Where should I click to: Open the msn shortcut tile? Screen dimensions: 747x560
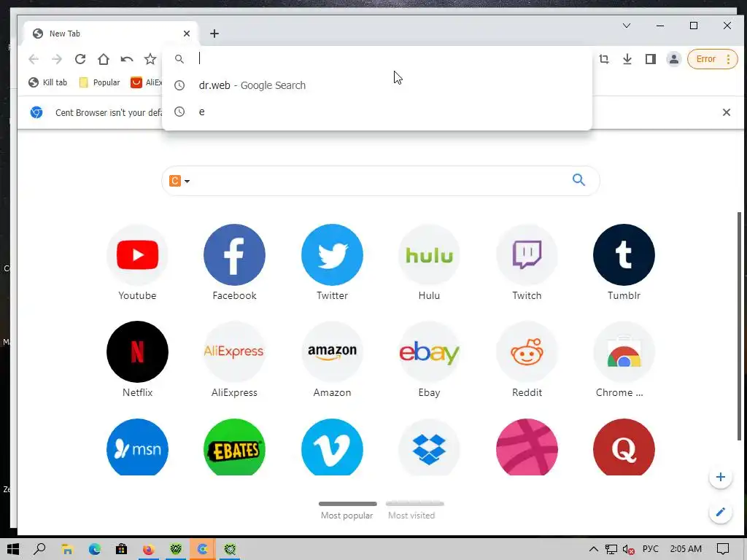click(137, 447)
